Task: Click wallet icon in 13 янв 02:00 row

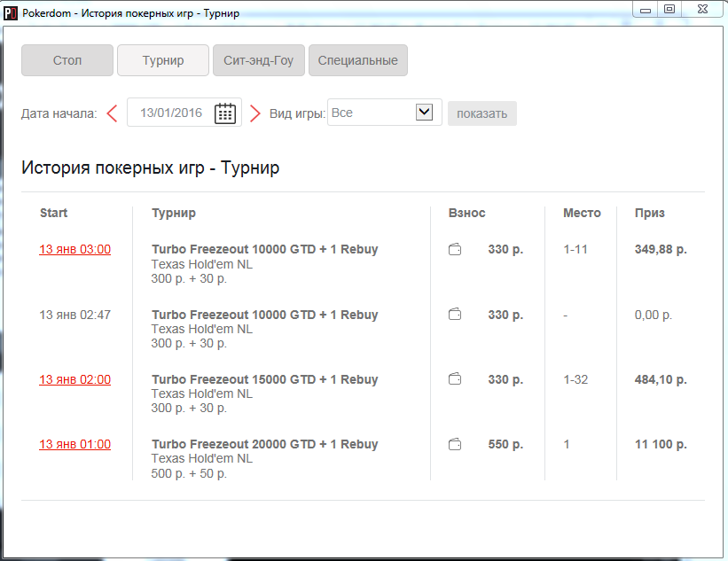Action: [x=455, y=379]
